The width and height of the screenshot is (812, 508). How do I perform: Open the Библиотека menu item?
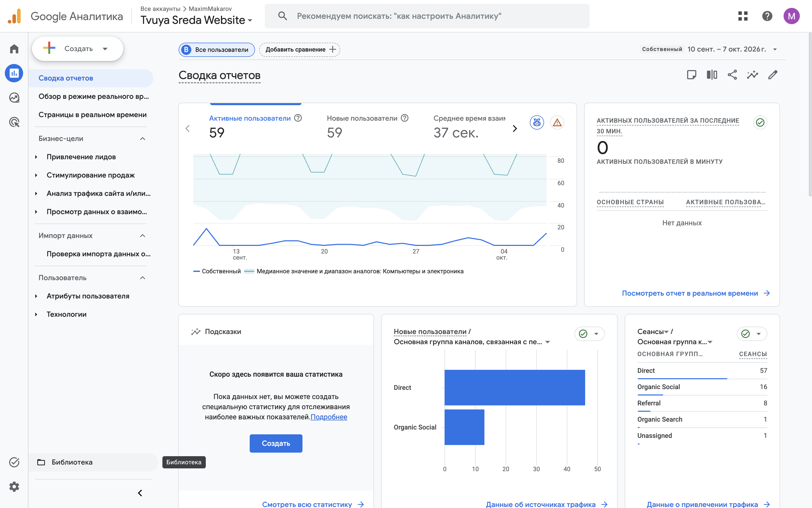(93, 462)
